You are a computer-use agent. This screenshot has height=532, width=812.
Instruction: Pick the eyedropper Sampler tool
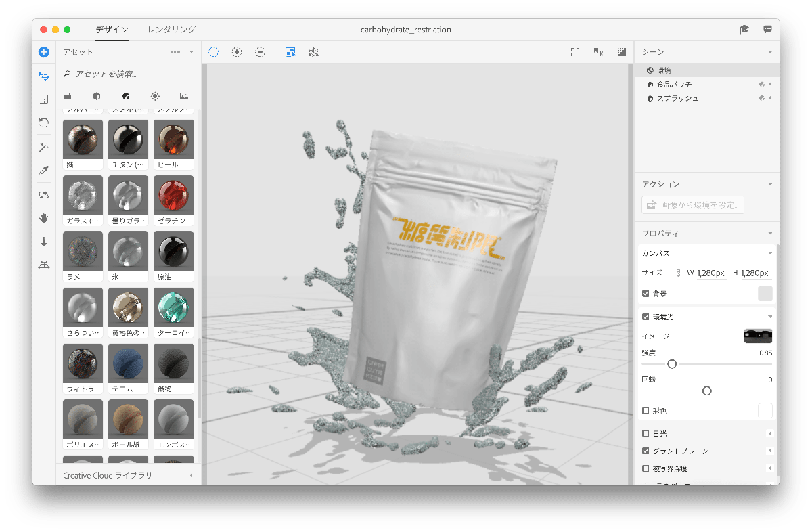point(43,171)
